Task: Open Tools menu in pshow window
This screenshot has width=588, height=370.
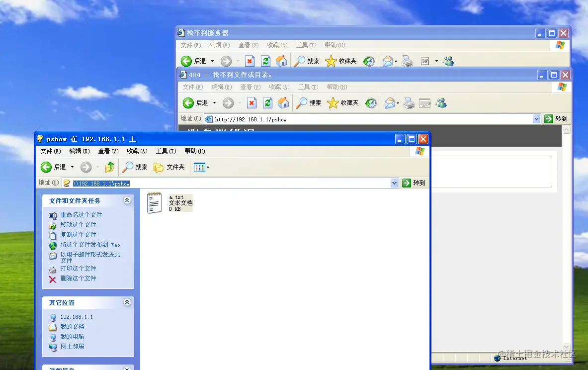Action: click(x=166, y=151)
